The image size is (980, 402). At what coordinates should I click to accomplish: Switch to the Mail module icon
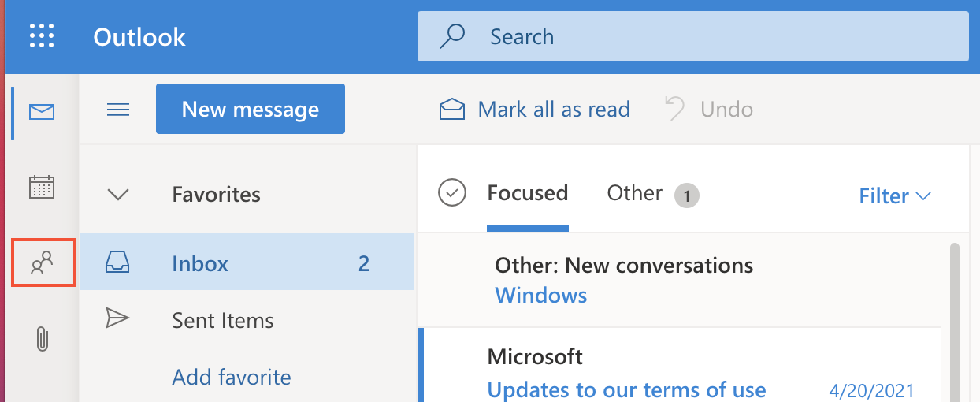[42, 112]
